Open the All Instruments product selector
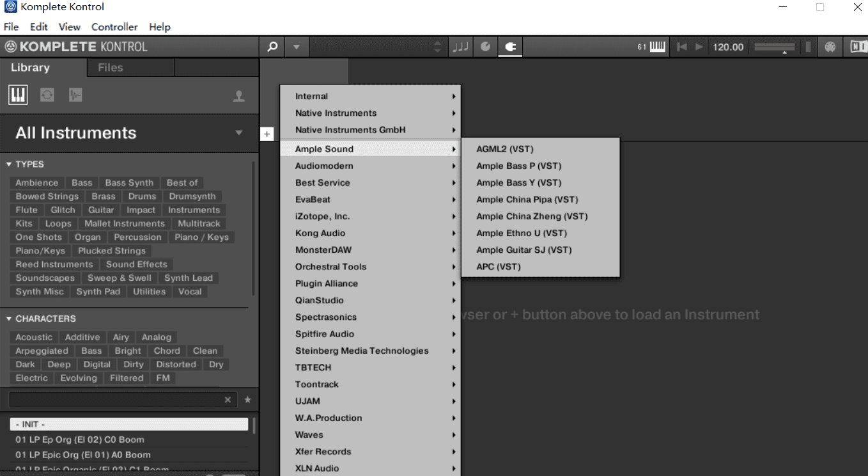868x476 pixels. point(129,133)
